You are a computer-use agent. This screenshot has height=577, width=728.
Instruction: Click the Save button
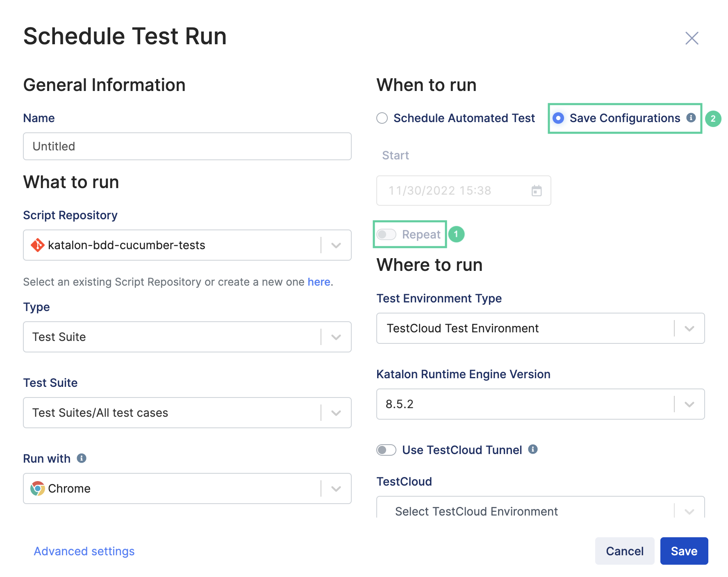(684, 551)
